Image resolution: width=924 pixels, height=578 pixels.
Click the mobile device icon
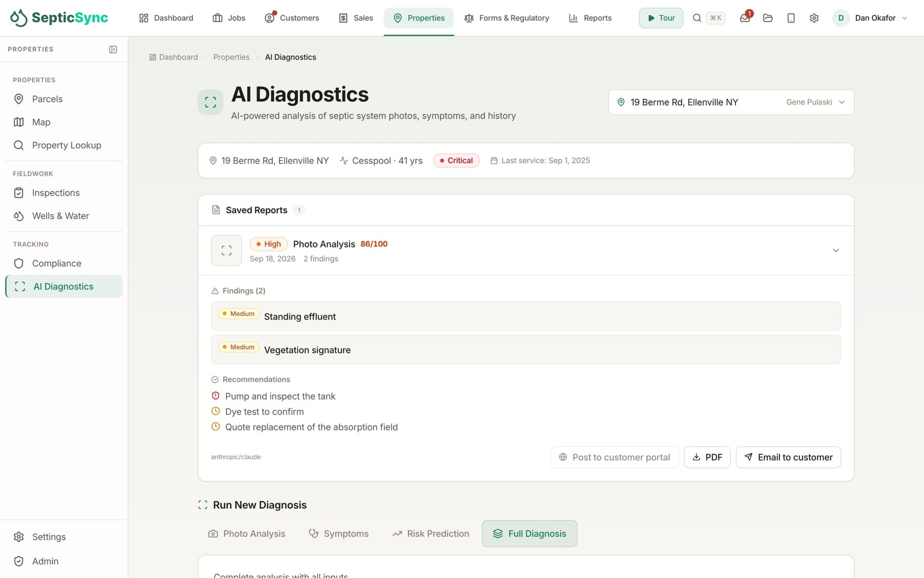tap(791, 18)
